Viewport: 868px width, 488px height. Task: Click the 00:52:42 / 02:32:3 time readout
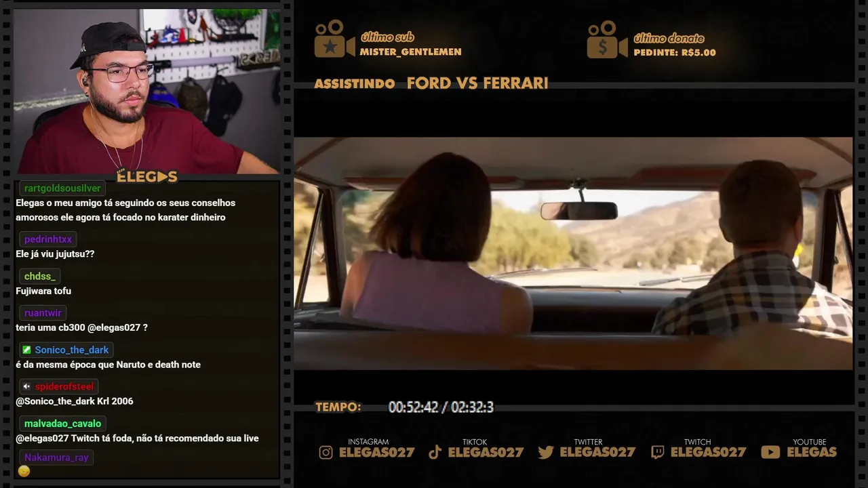click(441, 407)
